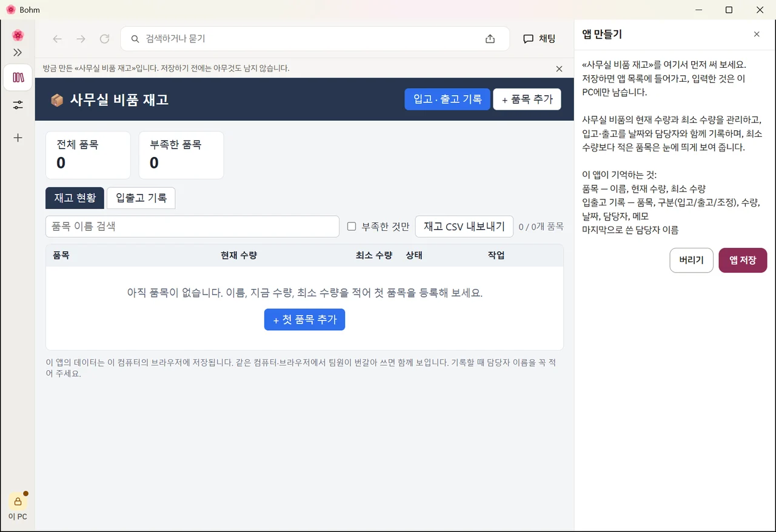The image size is (776, 532).
Task: Reload the page with refresh icon
Action: (x=104, y=39)
